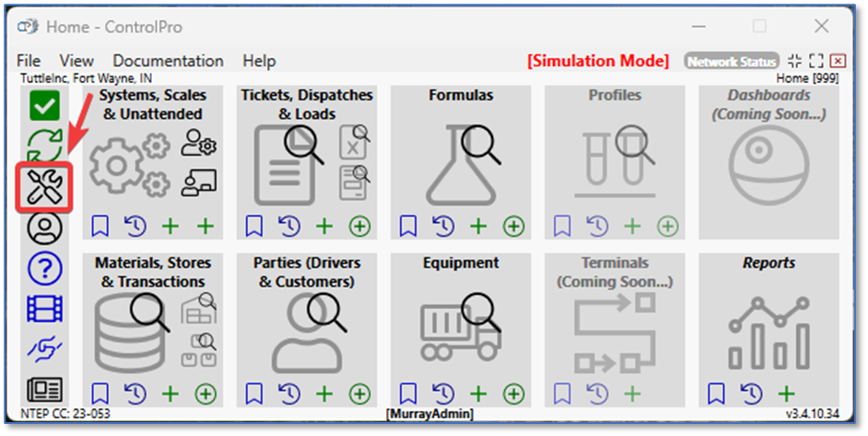Open history icon under Equipment tile

coord(443,395)
